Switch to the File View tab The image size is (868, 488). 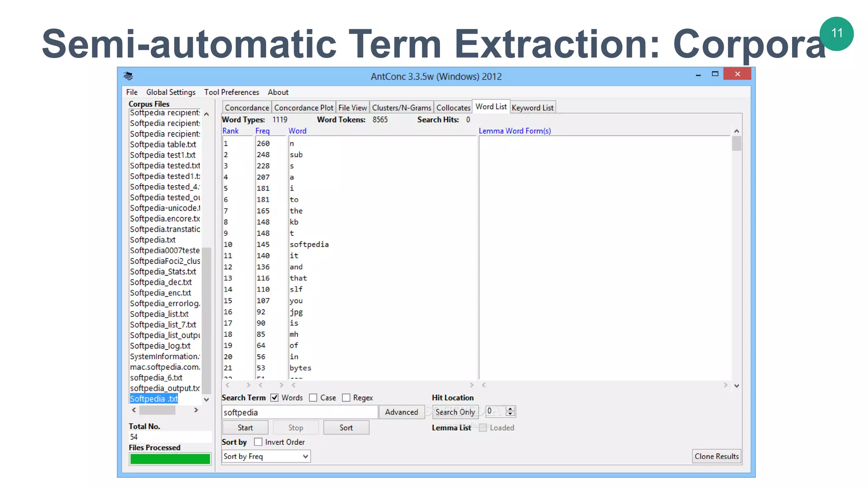tap(353, 108)
